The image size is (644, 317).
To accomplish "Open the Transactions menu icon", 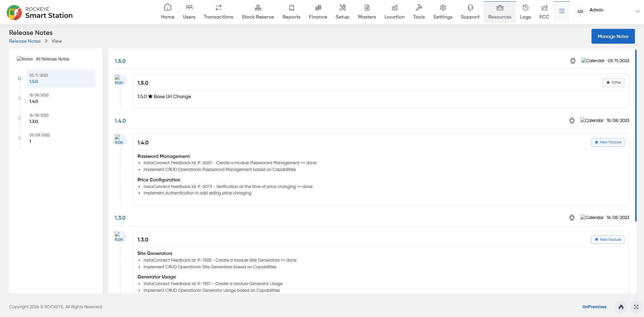I will pos(219,7).
